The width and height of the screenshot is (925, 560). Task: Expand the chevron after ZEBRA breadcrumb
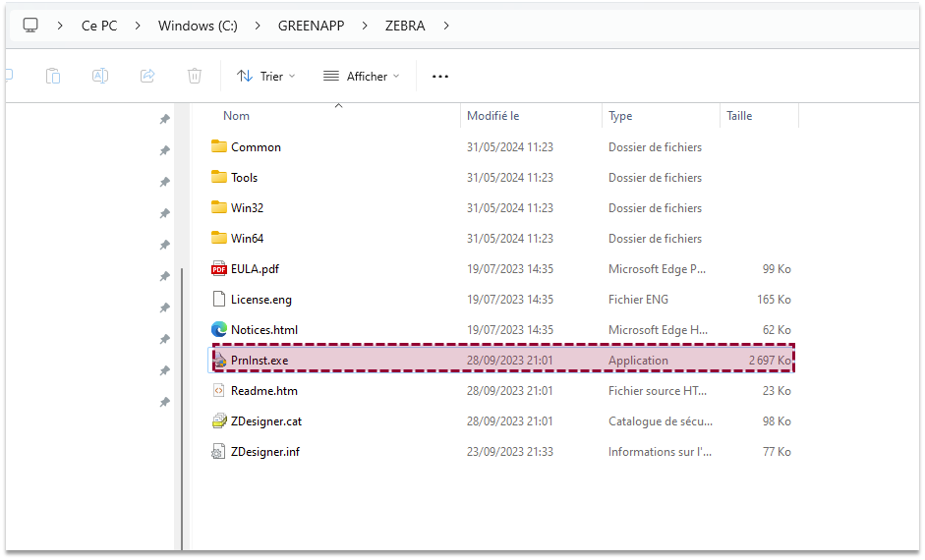pyautogui.click(x=446, y=26)
